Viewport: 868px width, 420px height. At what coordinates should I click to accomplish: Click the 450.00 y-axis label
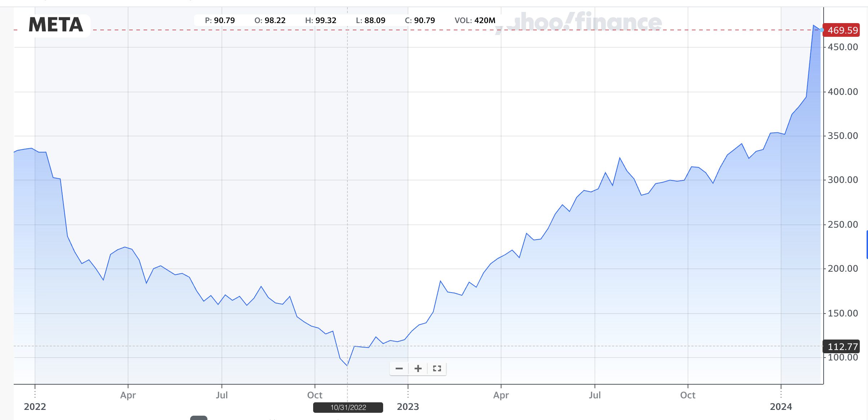click(x=843, y=47)
